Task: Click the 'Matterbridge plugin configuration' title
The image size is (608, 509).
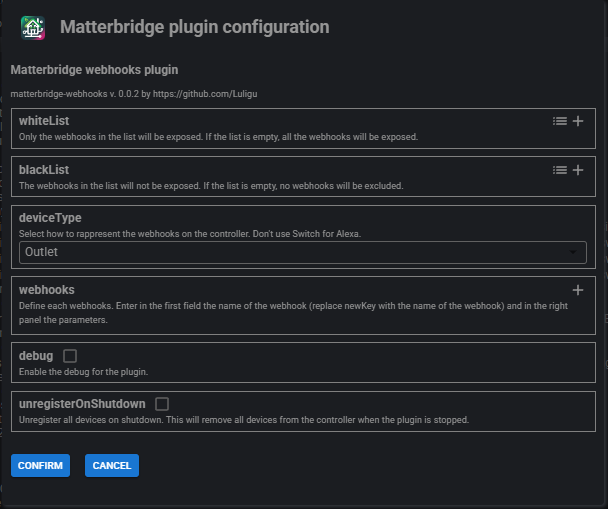Action: pyautogui.click(x=195, y=27)
